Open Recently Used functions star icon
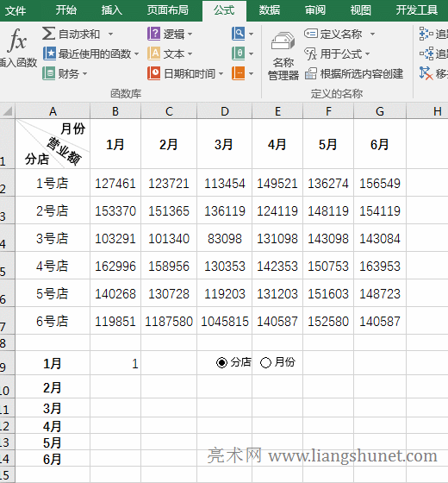This screenshot has height=483, width=448. [x=49, y=53]
